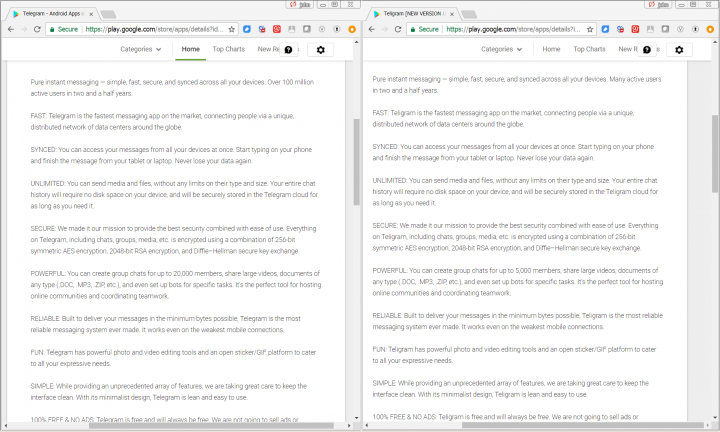
Task: Click gray photo extension icon in right window
Action: [x=650, y=29]
